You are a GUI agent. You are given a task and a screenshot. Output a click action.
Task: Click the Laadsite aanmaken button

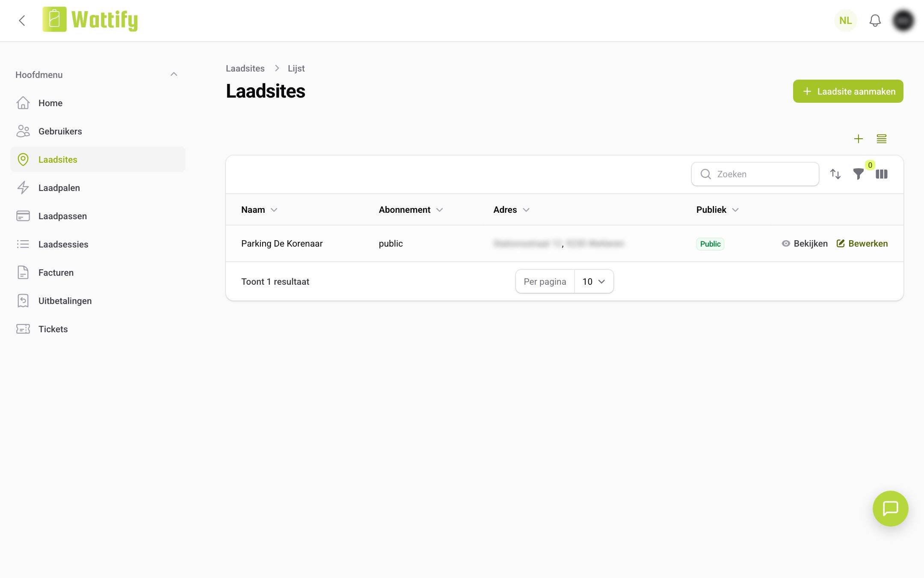pos(848,91)
